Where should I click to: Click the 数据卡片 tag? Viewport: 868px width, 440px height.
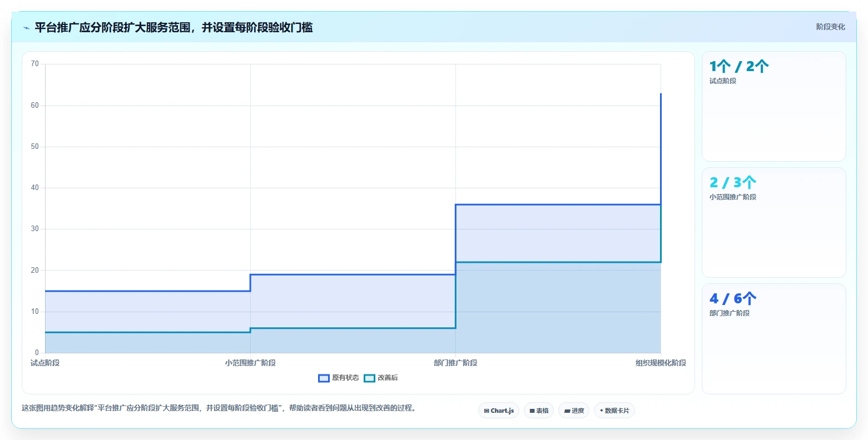point(614,411)
